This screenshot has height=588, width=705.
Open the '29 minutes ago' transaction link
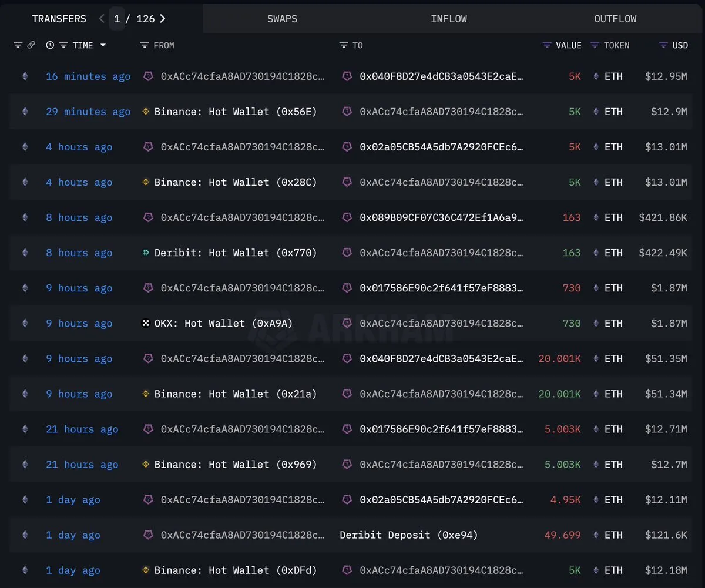[88, 112]
